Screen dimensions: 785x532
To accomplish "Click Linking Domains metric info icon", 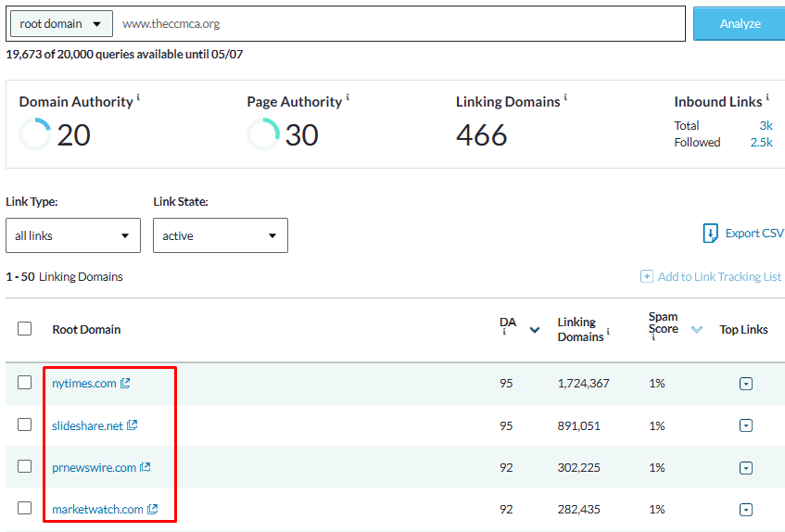I will [x=565, y=97].
